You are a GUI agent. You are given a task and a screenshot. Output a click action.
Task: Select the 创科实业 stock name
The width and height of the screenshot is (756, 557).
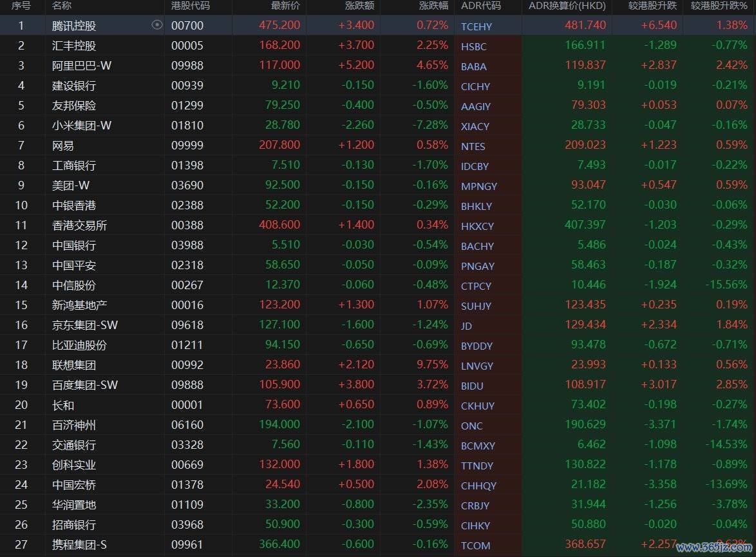(74, 465)
